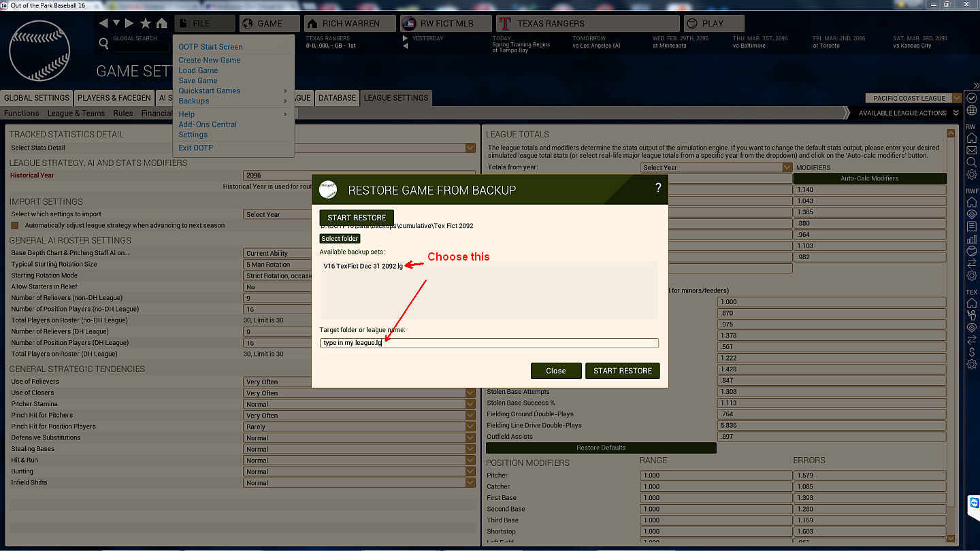
Task: Open the RWF baseball icon in sidebar
Action: [972, 251]
